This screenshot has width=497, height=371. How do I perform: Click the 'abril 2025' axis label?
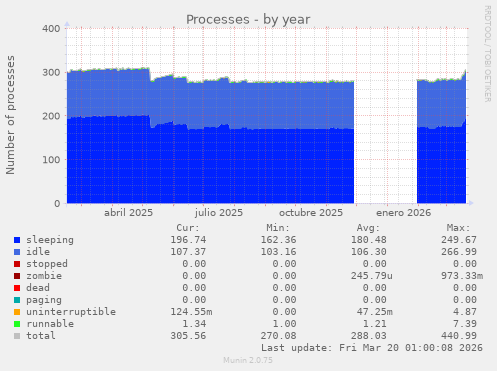click(x=128, y=213)
